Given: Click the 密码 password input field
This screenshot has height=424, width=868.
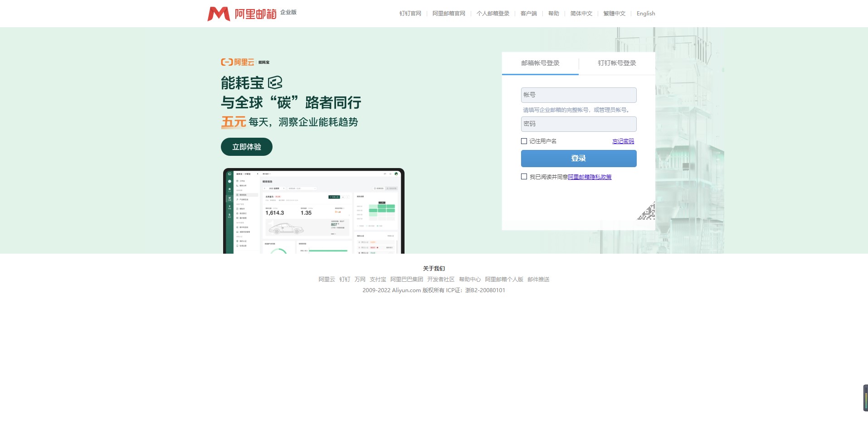Looking at the screenshot, I should [x=579, y=124].
